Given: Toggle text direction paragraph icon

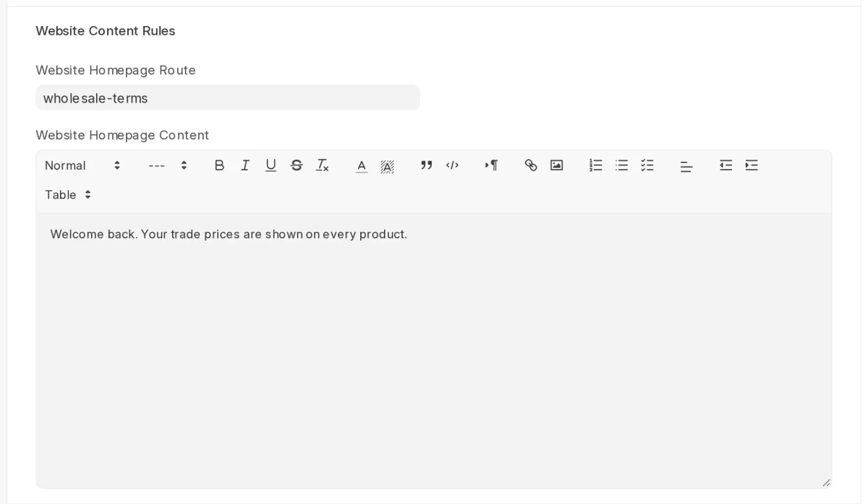Looking at the screenshot, I should (x=492, y=166).
